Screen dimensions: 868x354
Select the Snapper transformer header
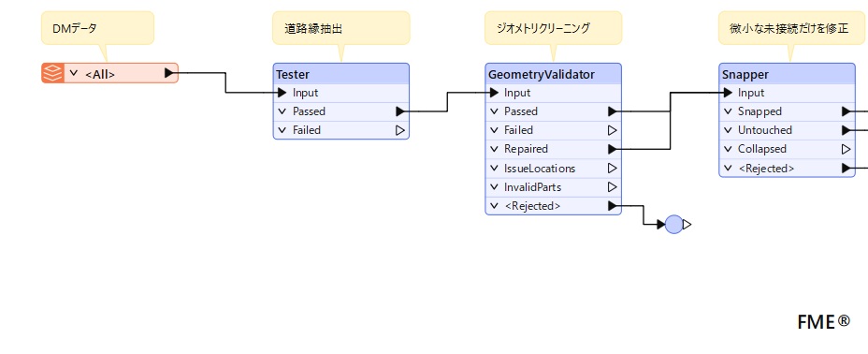pyautogui.click(x=787, y=74)
